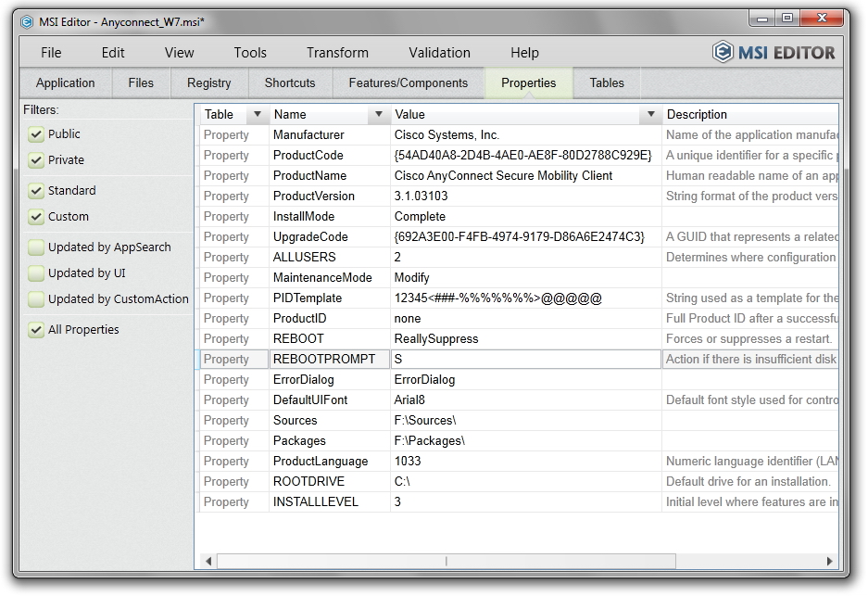
Task: Switch to the Features/Components tab
Action: pyautogui.click(x=408, y=82)
